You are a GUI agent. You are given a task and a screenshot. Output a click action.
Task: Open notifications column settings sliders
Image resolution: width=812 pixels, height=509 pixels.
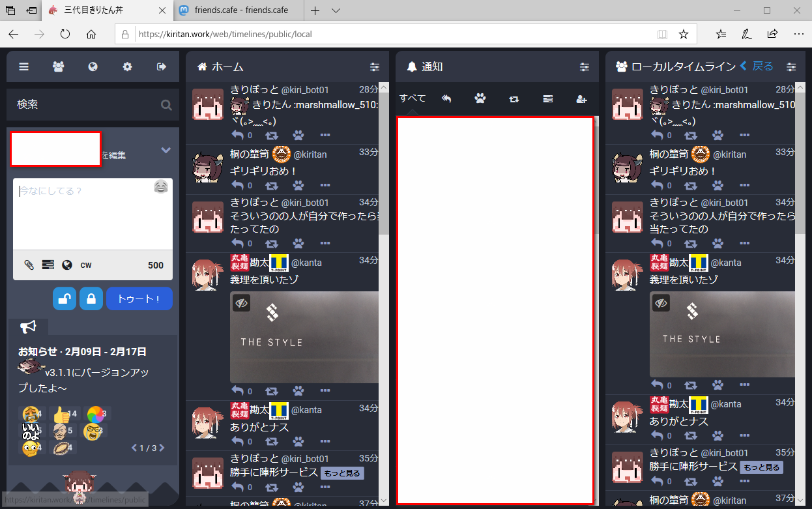[585, 66]
